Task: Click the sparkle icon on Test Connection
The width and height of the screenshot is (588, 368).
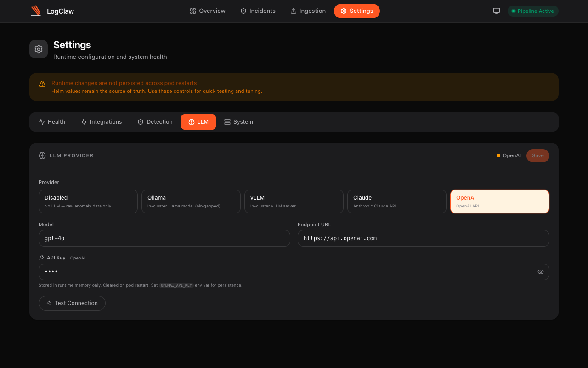Action: tap(49, 303)
